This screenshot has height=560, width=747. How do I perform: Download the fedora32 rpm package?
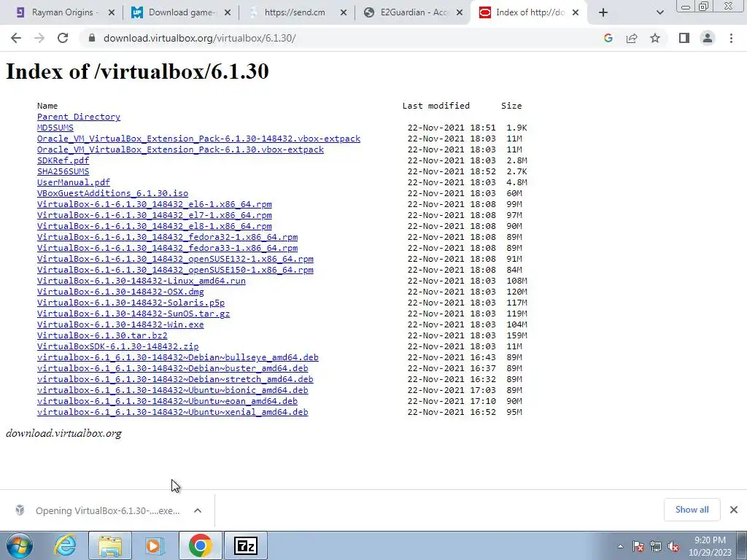point(167,237)
